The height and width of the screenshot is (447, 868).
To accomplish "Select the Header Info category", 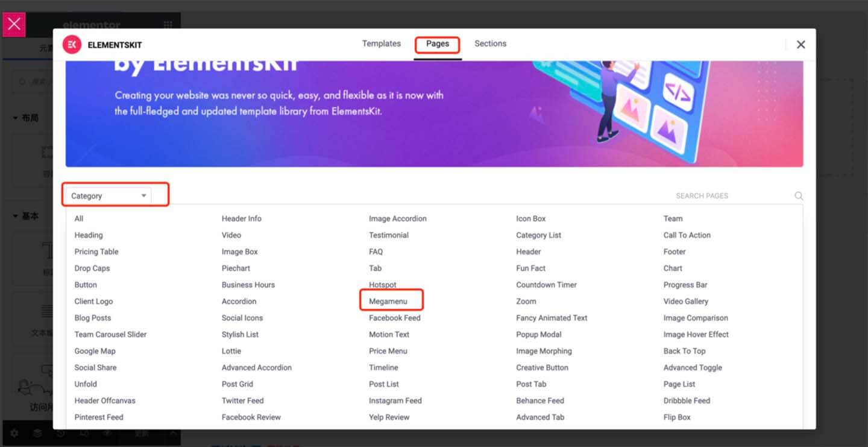I will (x=242, y=218).
